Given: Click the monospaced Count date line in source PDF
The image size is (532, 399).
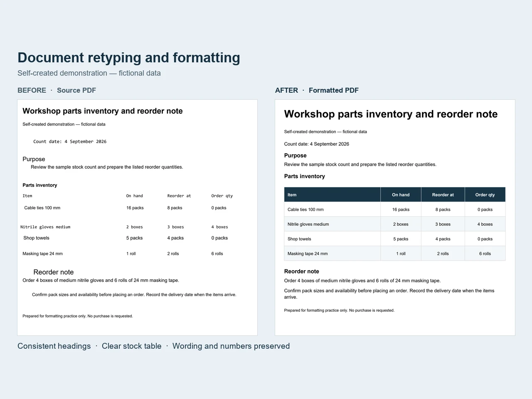Looking at the screenshot, I should (x=70, y=142).
